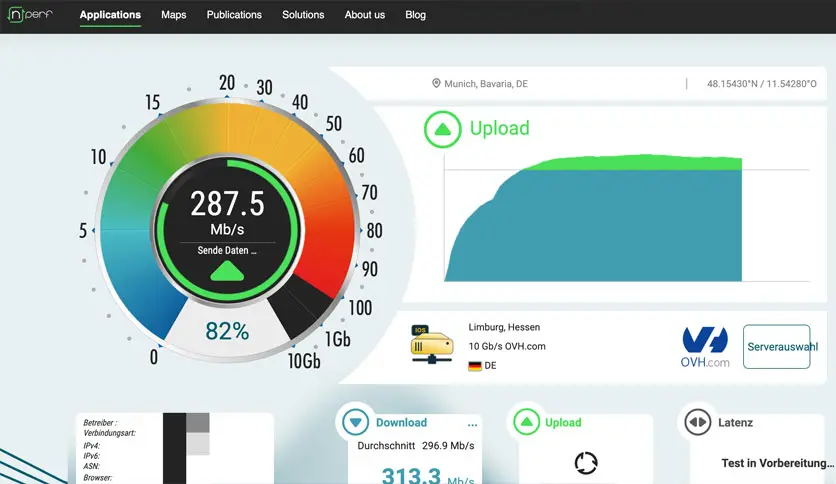Click the Browser label in connection info
This screenshot has width=836, height=484.
coord(98,478)
